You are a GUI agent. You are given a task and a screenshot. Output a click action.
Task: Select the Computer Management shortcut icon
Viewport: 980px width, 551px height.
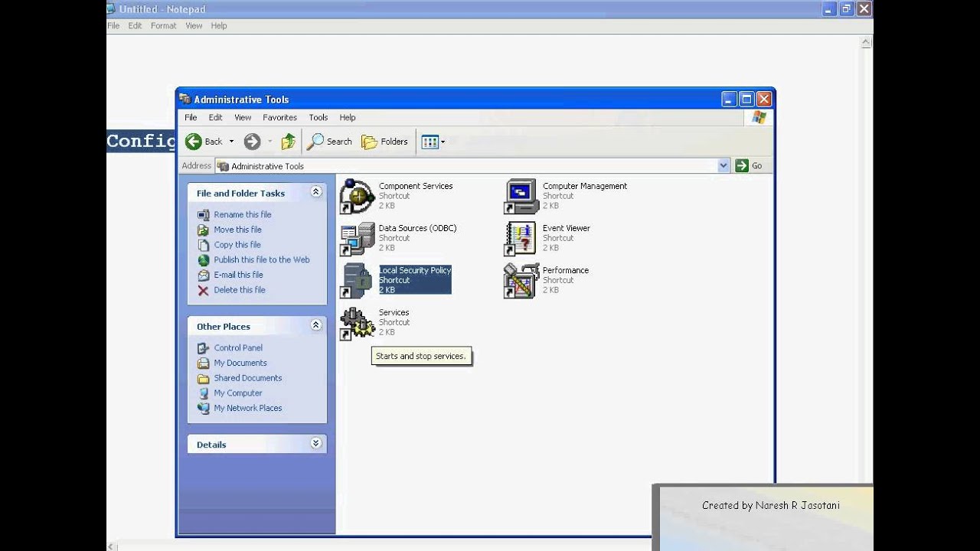(521, 197)
